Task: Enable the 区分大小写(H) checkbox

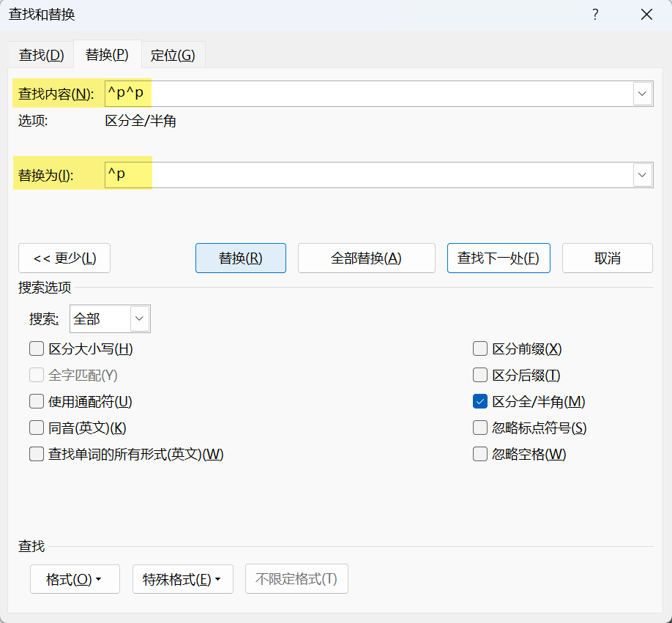Action: 37,348
